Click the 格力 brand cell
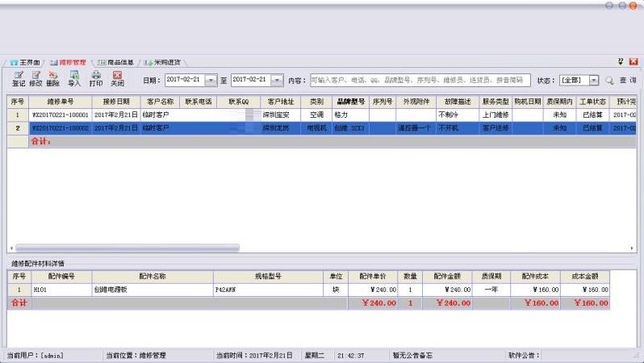The height and width of the screenshot is (363, 644). [x=351, y=115]
